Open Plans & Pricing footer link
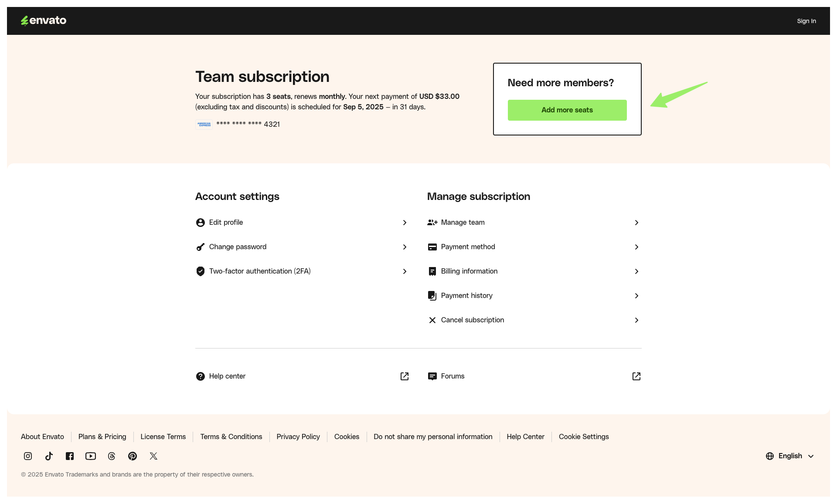Image resolution: width=837 pixels, height=504 pixels. click(102, 437)
